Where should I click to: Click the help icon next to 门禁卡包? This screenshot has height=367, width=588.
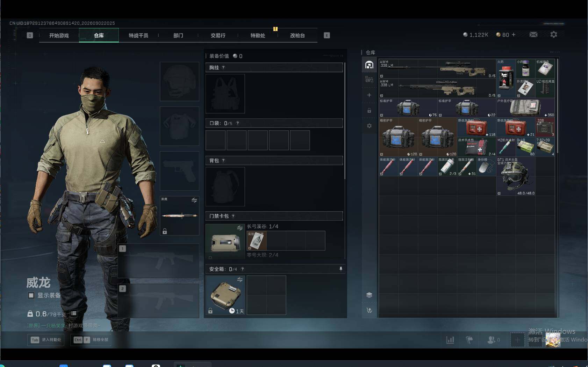pyautogui.click(x=233, y=216)
